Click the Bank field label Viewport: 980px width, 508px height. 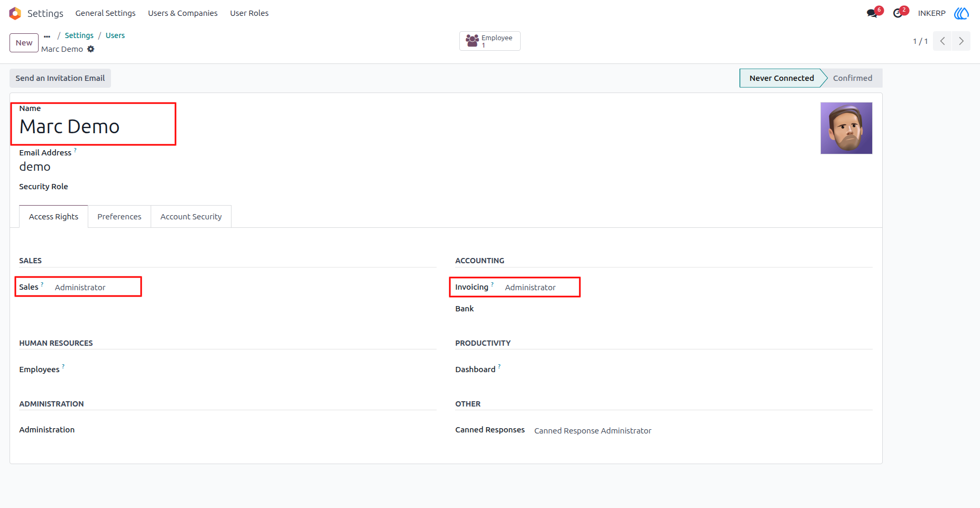465,309
